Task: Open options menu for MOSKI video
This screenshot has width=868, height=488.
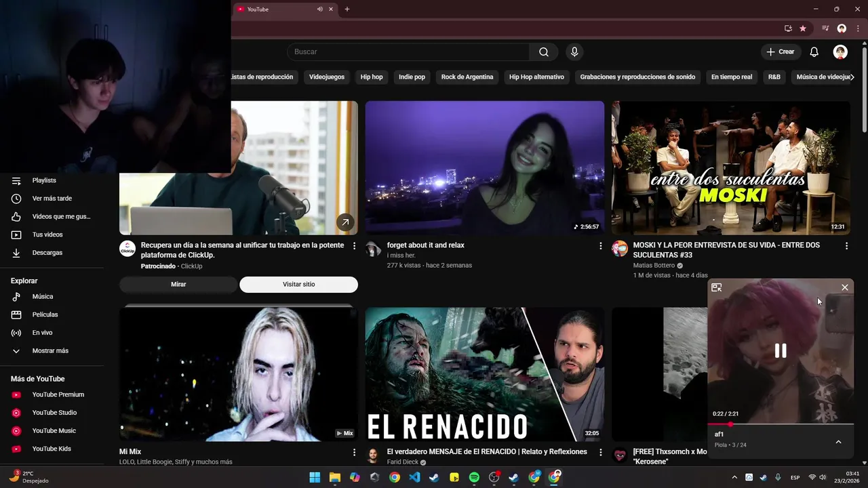Action: tap(846, 245)
